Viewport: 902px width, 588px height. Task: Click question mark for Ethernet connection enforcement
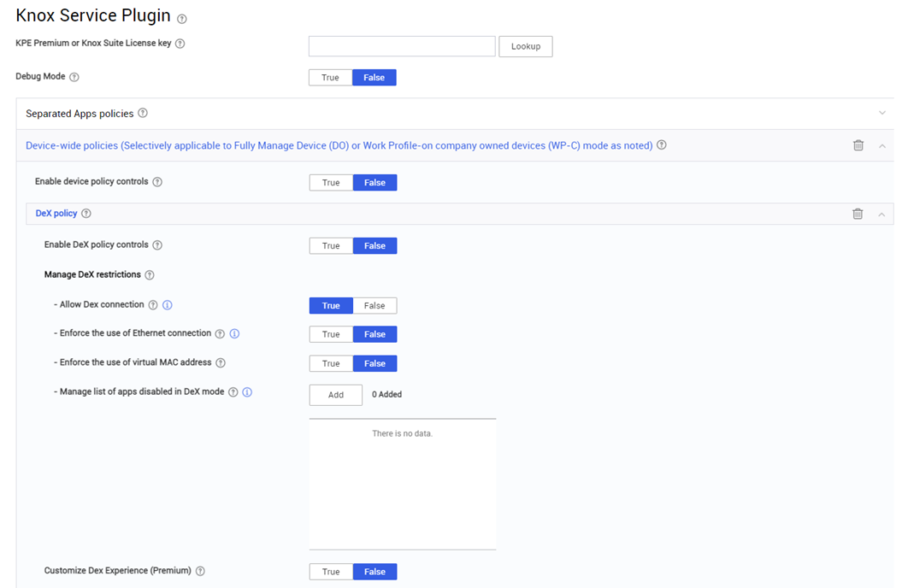(x=220, y=334)
